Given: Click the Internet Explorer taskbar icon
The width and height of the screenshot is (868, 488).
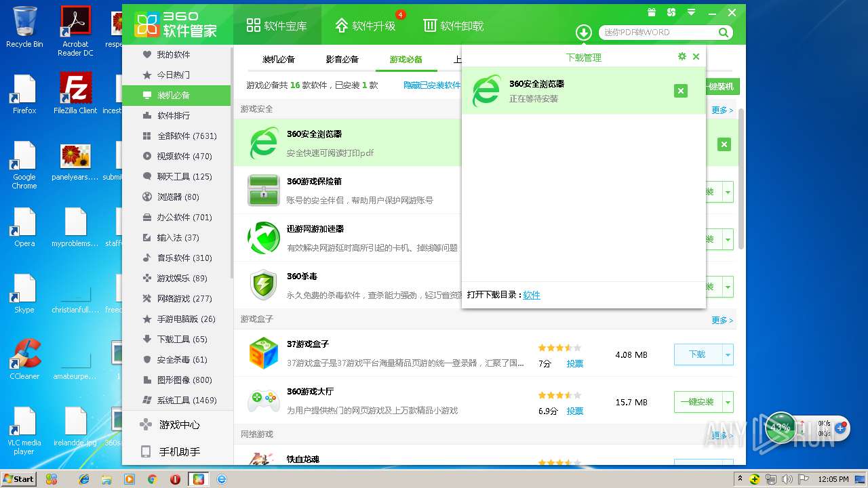Looking at the screenshot, I should click(x=84, y=479).
